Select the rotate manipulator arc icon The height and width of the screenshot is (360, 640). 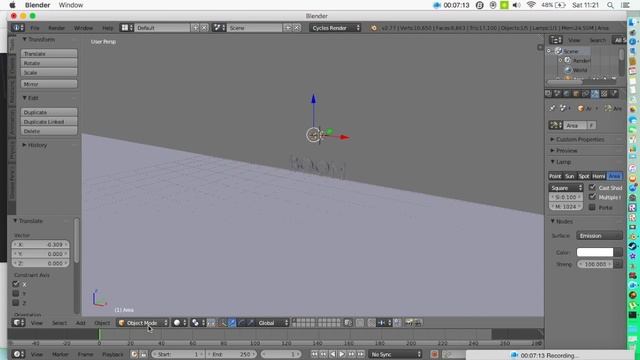coord(241,322)
